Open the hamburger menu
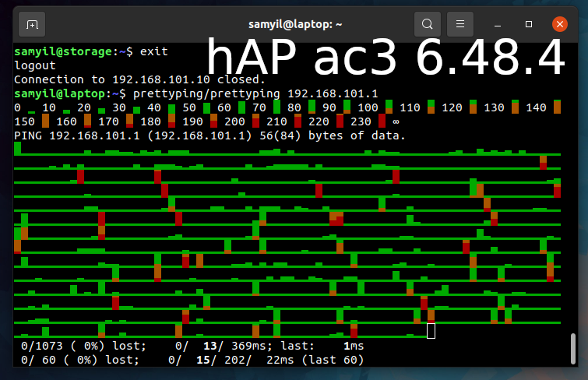 coord(460,24)
